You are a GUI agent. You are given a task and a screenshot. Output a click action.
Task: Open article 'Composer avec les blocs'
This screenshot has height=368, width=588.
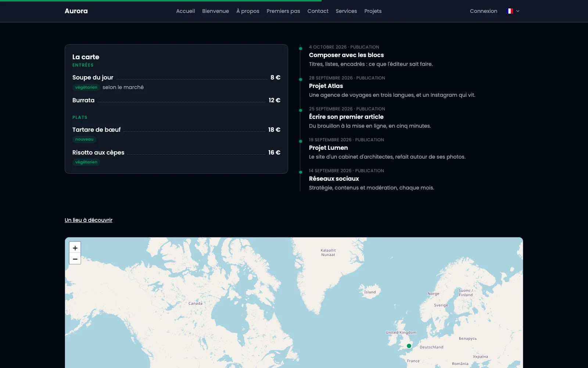point(346,55)
